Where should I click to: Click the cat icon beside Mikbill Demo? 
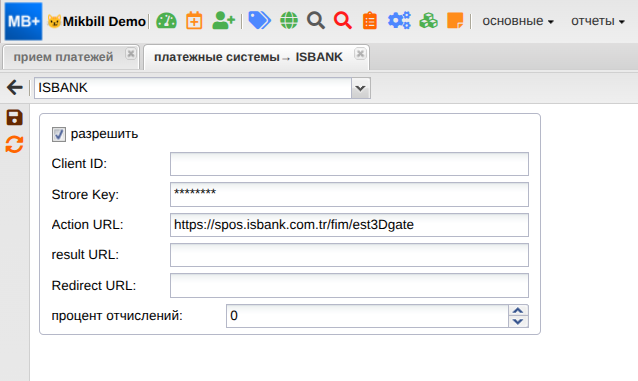point(54,21)
